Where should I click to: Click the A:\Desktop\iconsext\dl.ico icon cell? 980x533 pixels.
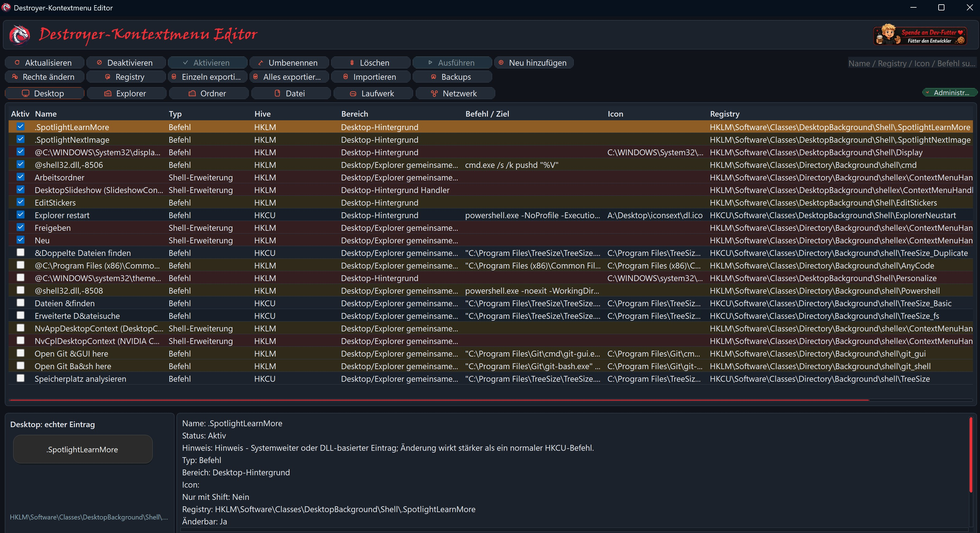pyautogui.click(x=655, y=215)
